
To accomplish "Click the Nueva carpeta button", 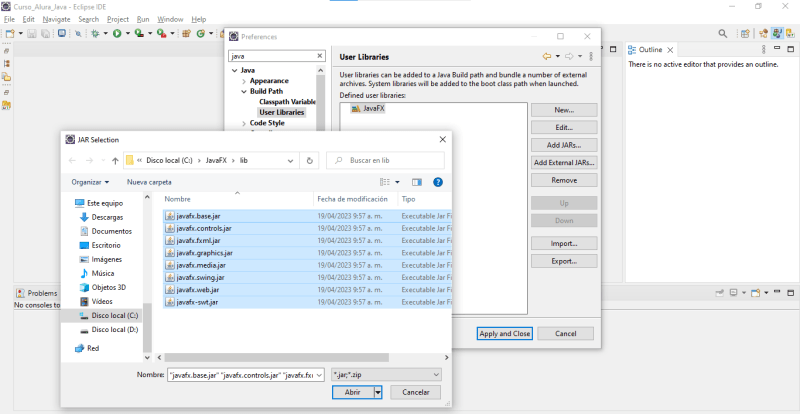I will click(x=149, y=182).
